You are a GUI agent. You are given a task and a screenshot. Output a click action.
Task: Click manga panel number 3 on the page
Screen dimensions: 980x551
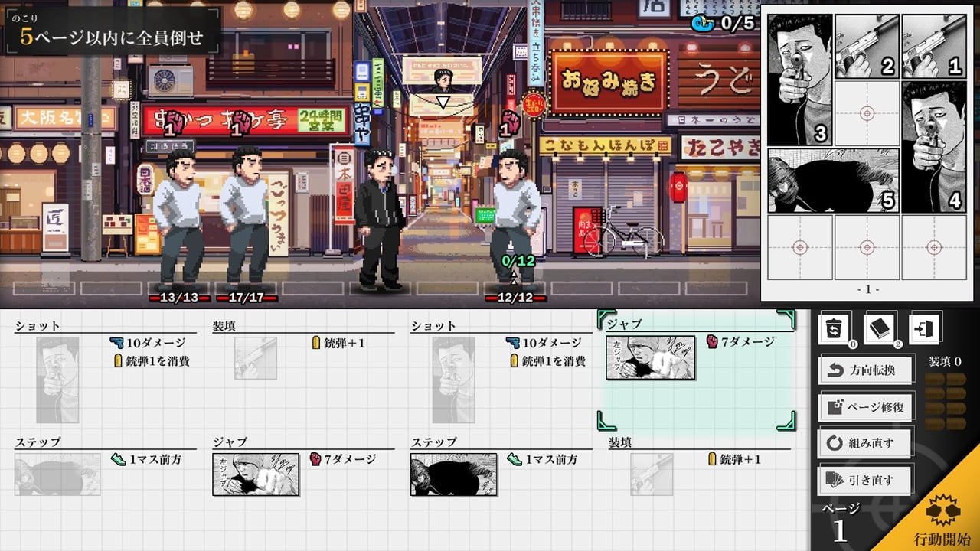pos(800,80)
